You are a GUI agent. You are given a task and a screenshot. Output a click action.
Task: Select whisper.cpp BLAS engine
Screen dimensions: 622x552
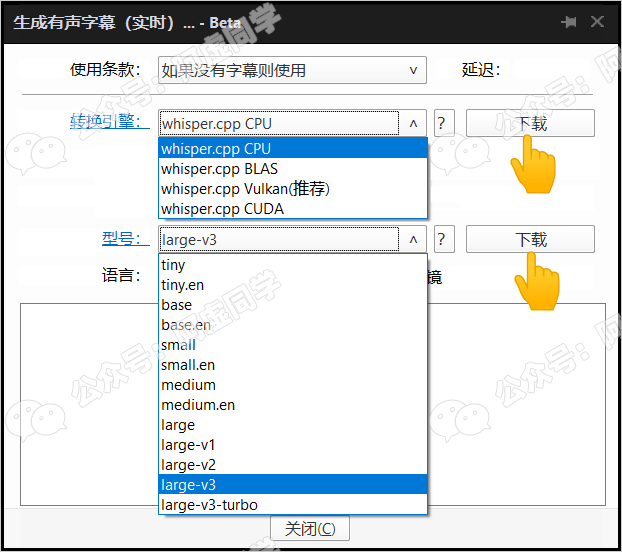pyautogui.click(x=293, y=169)
